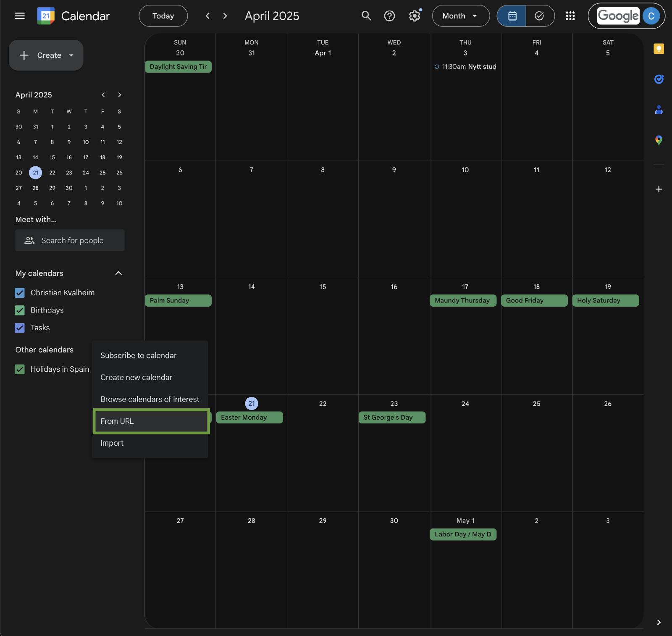Collapse the My calendars section
Screen dimensions: 672x636
(x=118, y=273)
